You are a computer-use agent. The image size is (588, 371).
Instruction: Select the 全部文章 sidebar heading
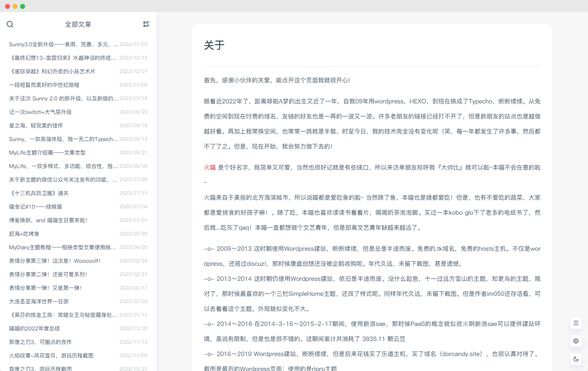tap(78, 24)
